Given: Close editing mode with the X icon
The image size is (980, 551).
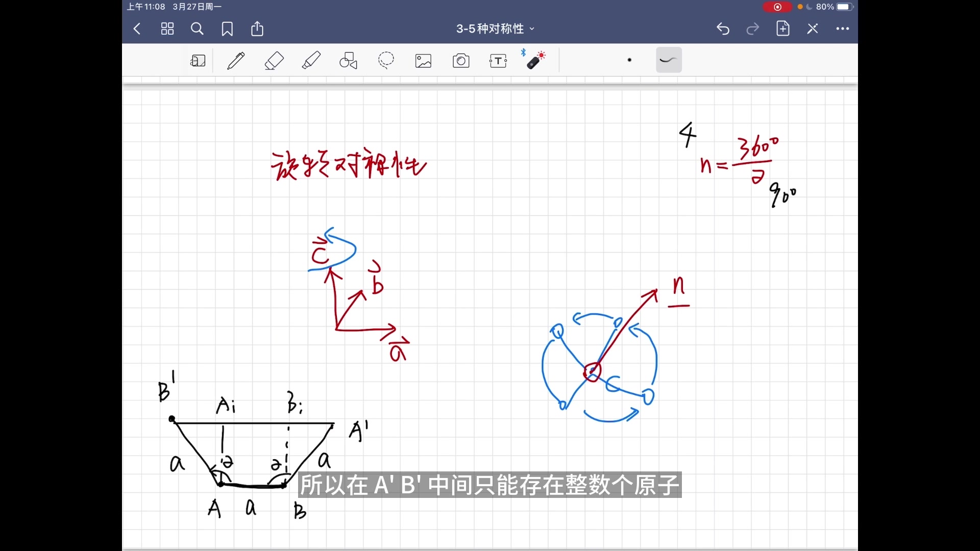Looking at the screenshot, I should click(813, 29).
